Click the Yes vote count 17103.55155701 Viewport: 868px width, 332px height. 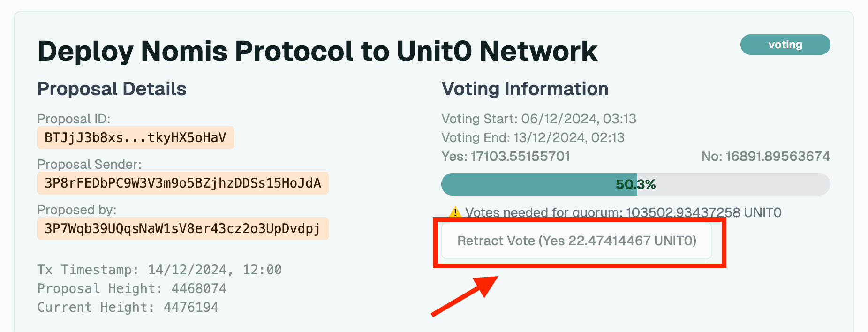coord(506,156)
